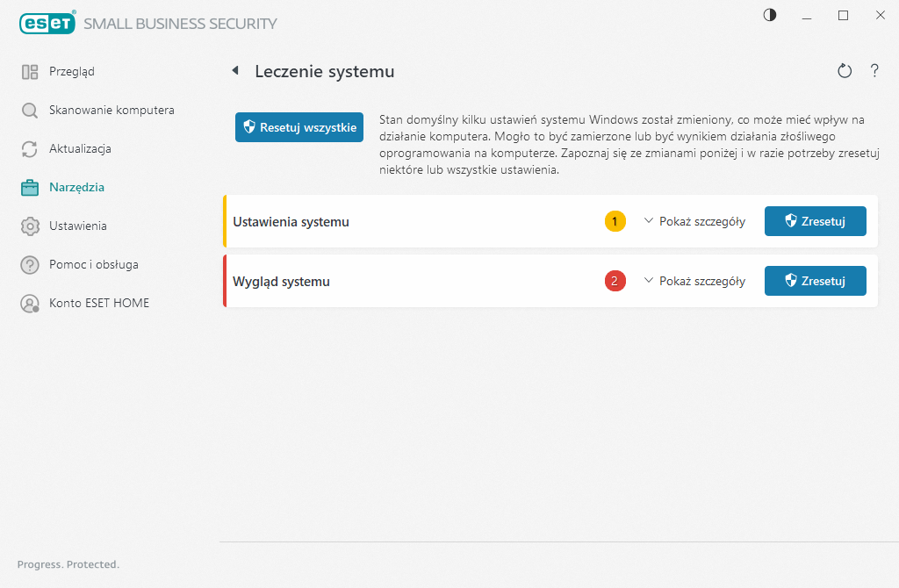899x588 pixels.
Task: Click the Aktualizacja update arrows icon
Action: [x=29, y=148]
